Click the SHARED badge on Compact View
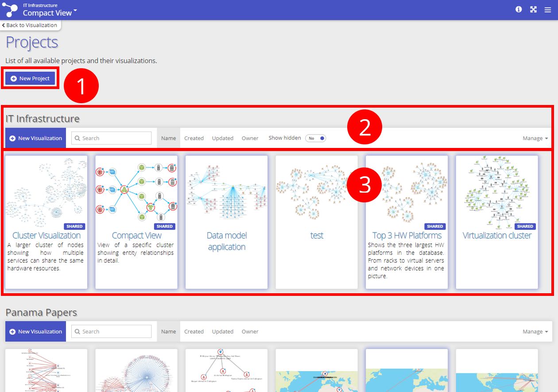Viewport: 558px width, 392px height. pos(164,226)
